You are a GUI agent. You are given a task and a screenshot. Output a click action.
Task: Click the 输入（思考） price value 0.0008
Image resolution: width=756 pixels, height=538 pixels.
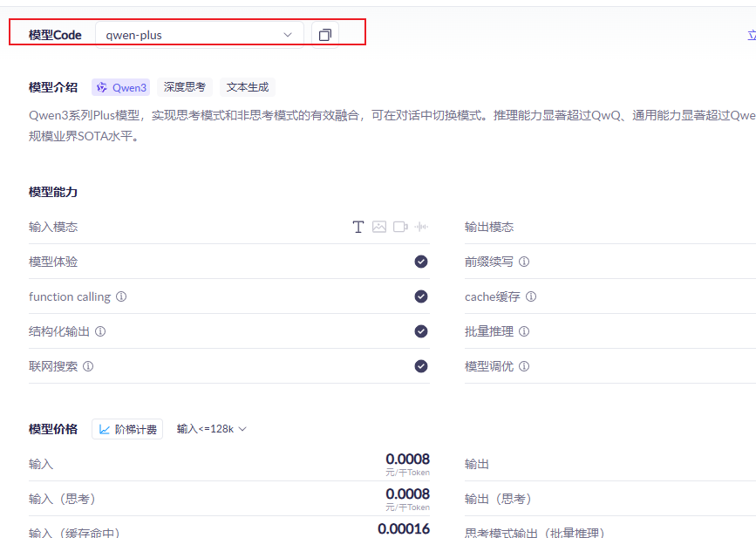407,494
